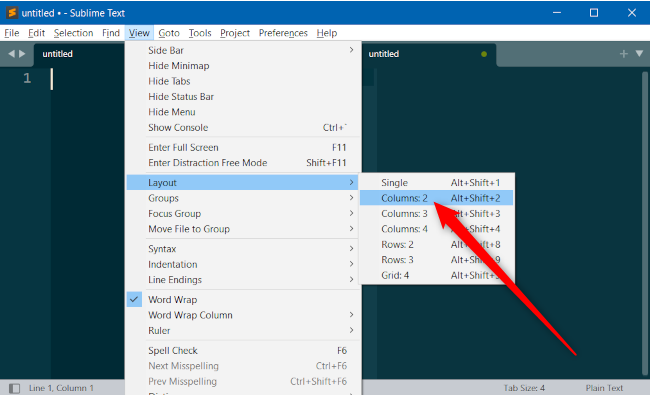Expand the Line Endings submenu
Screen dimensions: 650x396
(x=243, y=279)
